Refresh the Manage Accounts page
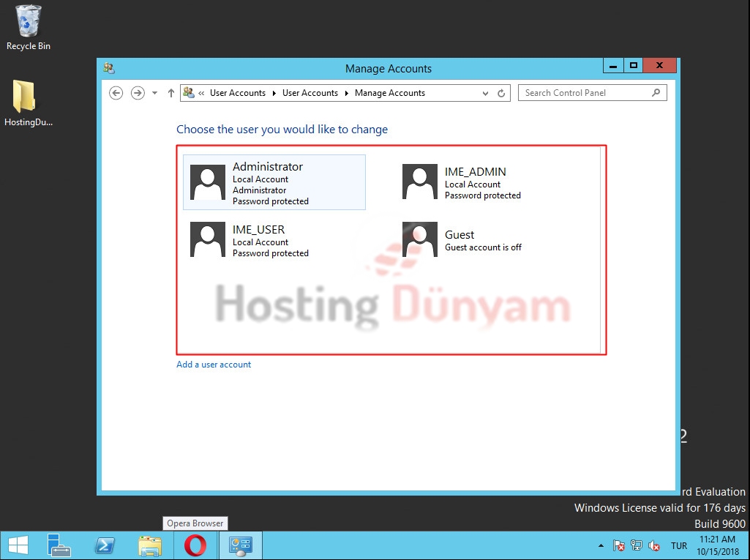 (501, 94)
